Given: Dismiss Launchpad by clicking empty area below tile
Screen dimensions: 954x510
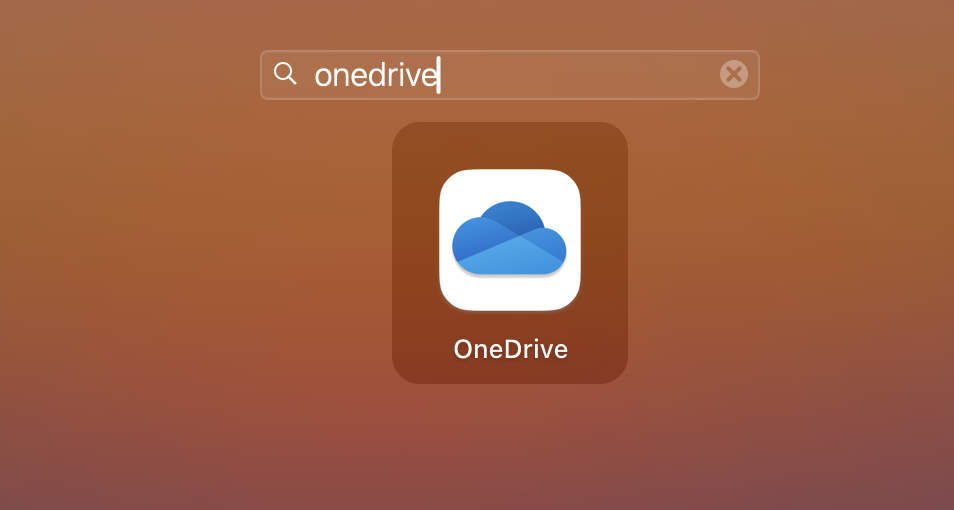Looking at the screenshot, I should pyautogui.click(x=510, y=450).
